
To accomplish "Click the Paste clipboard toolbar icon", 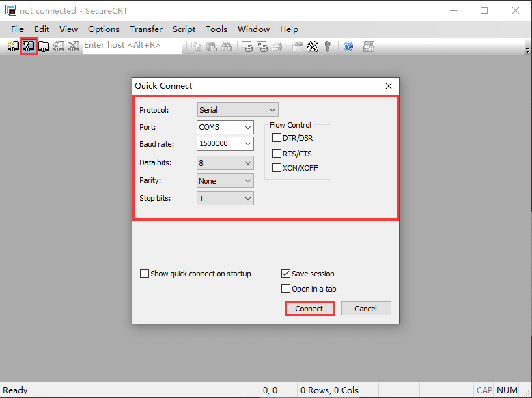I will click(x=212, y=46).
